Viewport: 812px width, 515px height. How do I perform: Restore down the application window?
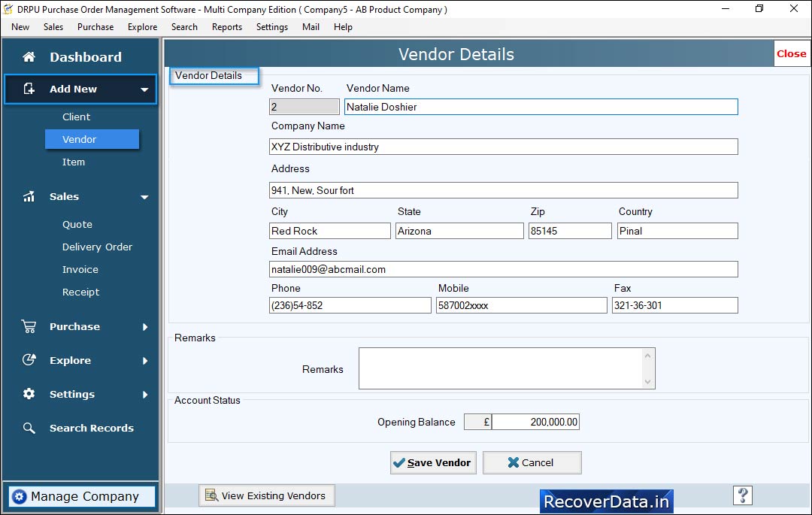point(759,9)
